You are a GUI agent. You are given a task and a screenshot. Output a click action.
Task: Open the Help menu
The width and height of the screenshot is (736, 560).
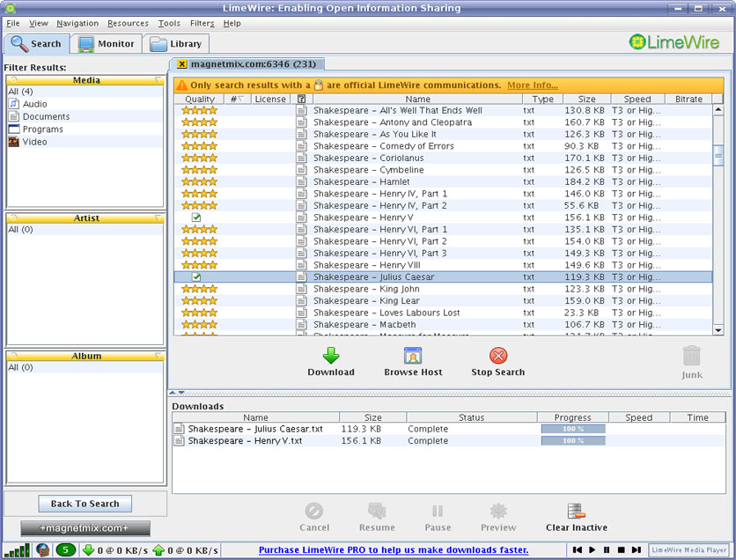(232, 24)
